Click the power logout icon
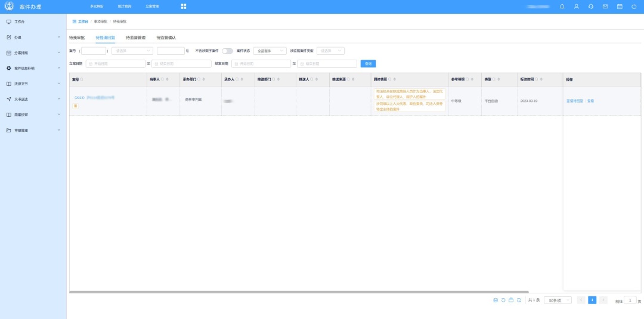The height and width of the screenshot is (319, 644). (634, 7)
